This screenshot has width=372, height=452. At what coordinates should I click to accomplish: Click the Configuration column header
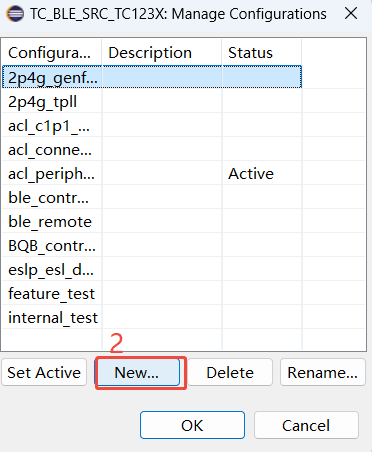[52, 53]
